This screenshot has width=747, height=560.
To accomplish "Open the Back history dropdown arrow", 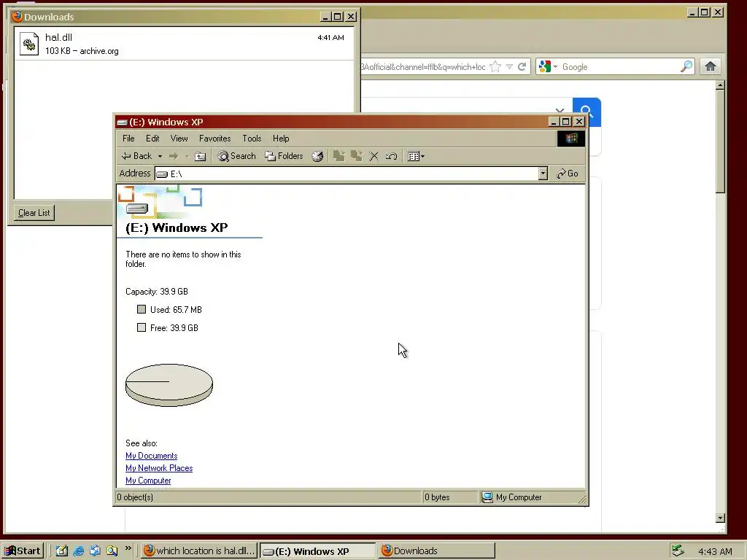I will 160,156.
